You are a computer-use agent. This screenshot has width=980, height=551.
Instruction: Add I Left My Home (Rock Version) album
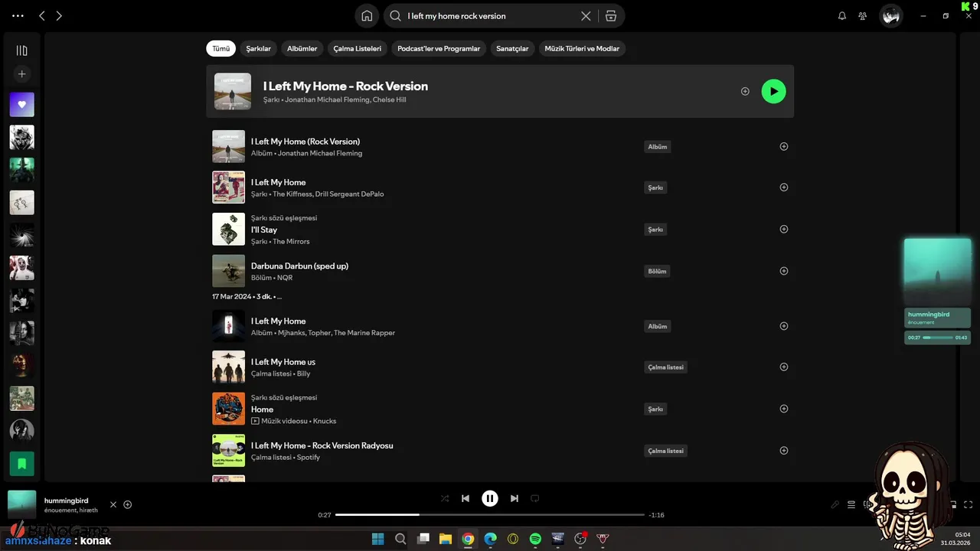coord(783,146)
